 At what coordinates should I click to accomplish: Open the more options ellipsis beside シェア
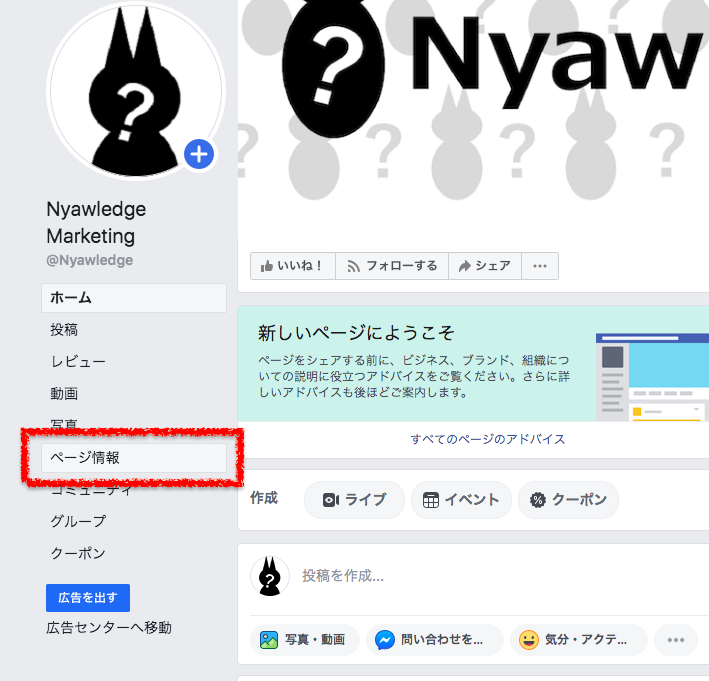(x=540, y=266)
